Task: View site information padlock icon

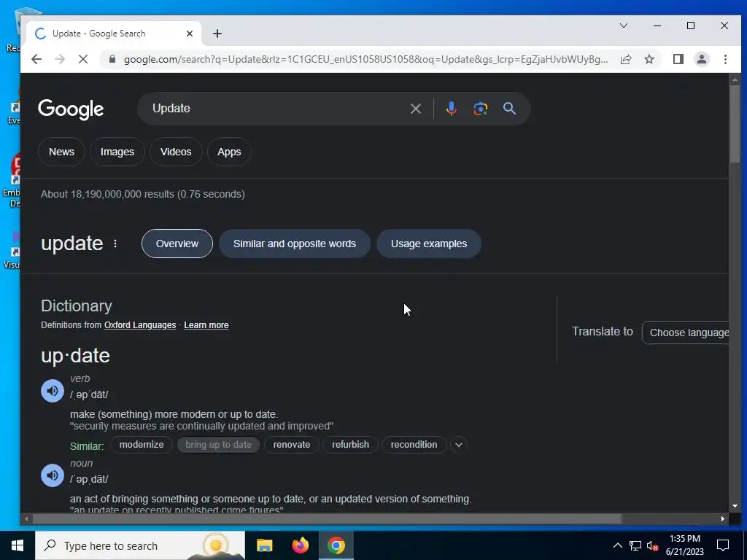Action: (x=112, y=59)
